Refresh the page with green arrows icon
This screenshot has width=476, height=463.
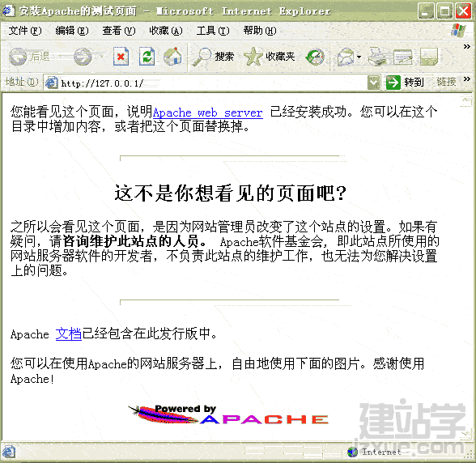pyautogui.click(x=147, y=57)
